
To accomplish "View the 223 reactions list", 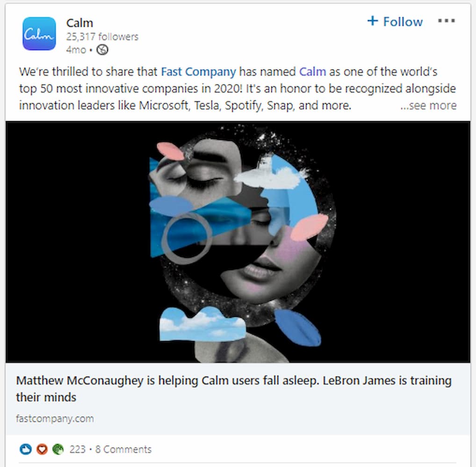I will click(78, 449).
